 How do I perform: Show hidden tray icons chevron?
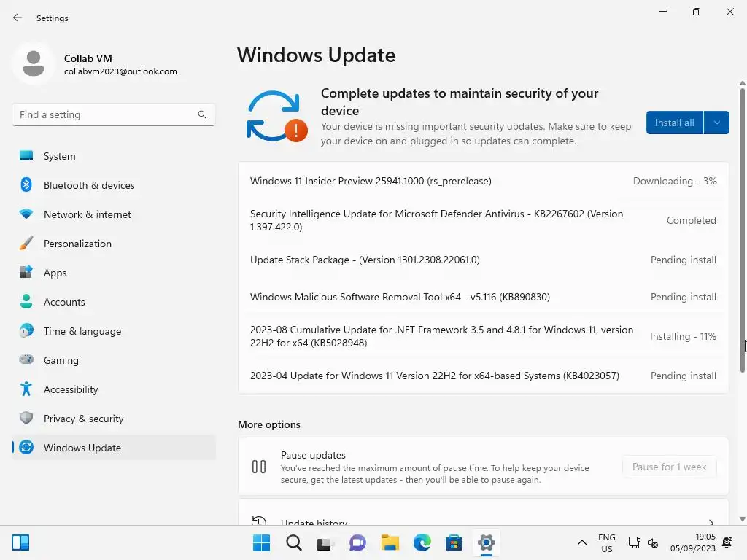(x=581, y=542)
